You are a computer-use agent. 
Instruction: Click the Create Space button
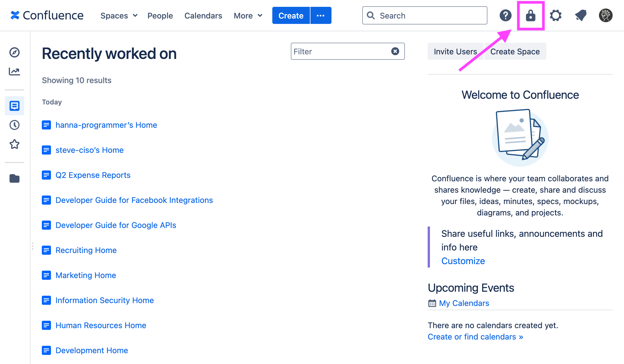pos(515,51)
